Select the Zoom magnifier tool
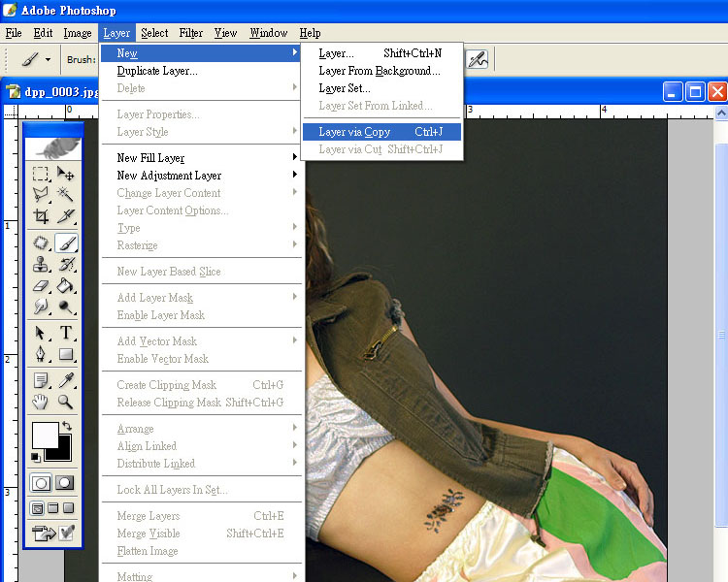 pos(66,401)
